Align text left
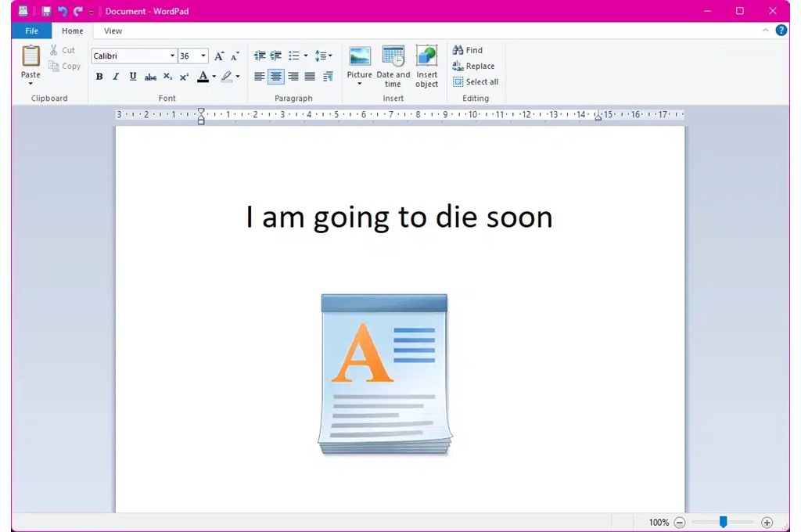This screenshot has width=801, height=532. [x=260, y=77]
